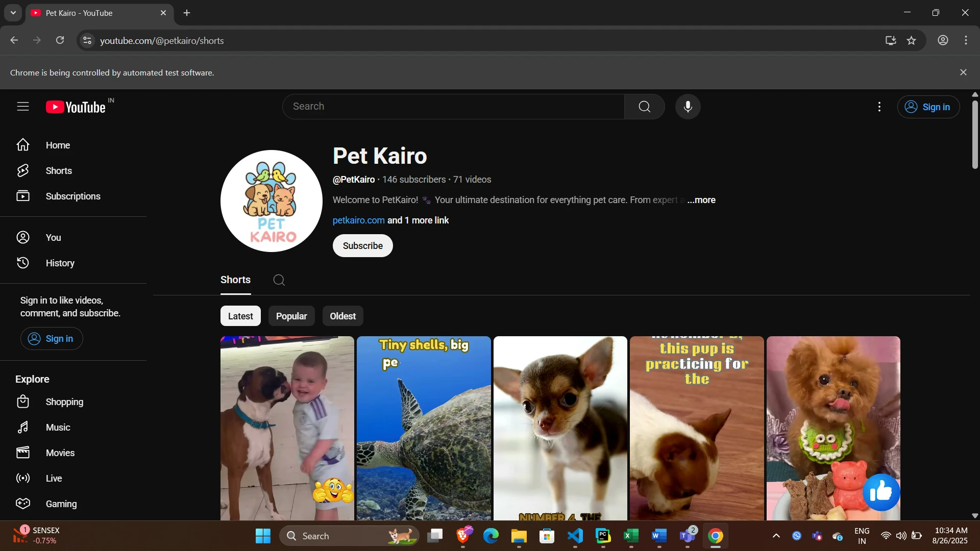Open Excel from the taskbar

click(x=631, y=536)
